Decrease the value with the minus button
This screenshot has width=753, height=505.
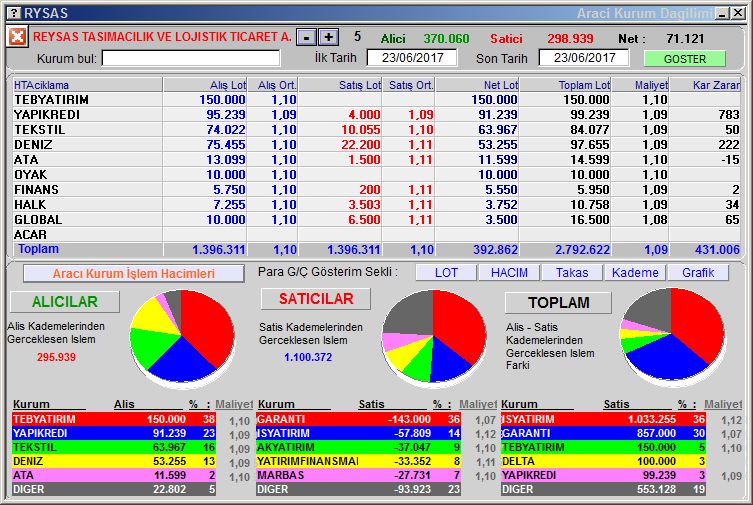(x=306, y=37)
